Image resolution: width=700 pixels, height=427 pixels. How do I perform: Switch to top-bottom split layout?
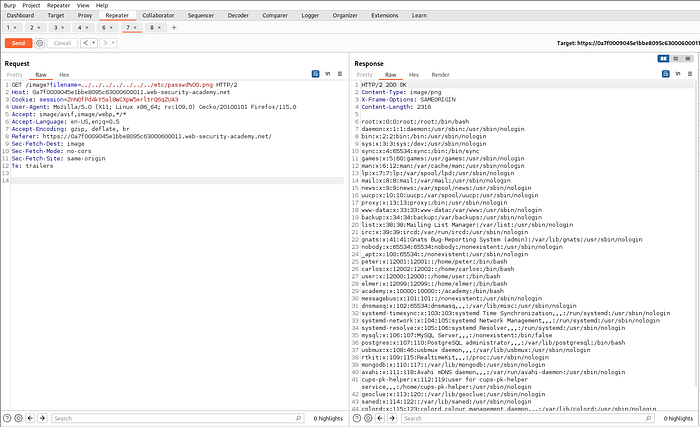tap(676, 59)
